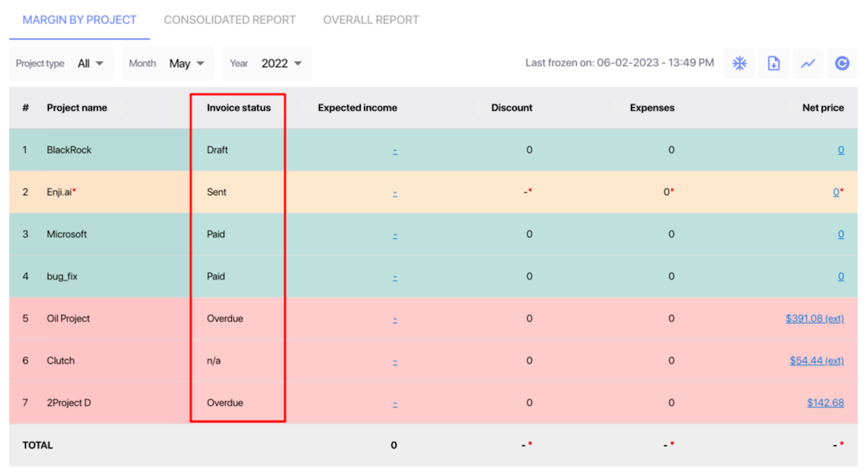
Task: Click the Invoice status column header
Action: pyautogui.click(x=239, y=108)
